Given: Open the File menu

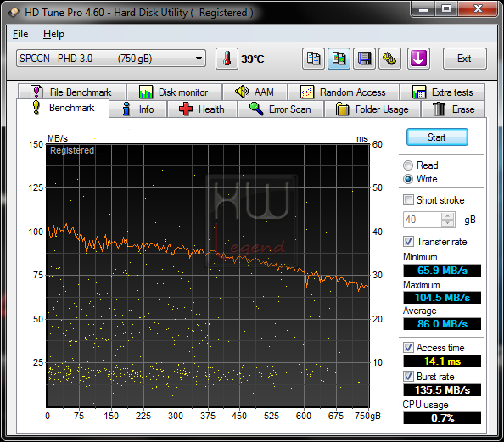Looking at the screenshot, I should [20, 34].
